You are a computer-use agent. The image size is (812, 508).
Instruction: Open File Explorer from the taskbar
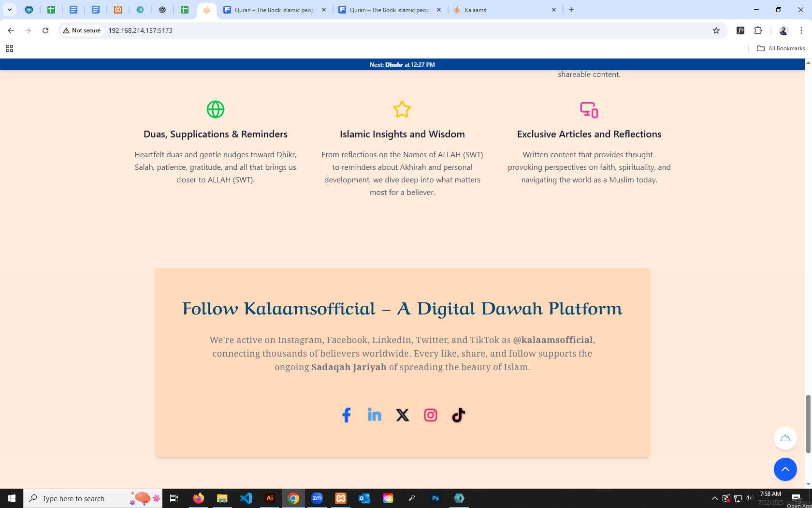pos(222,498)
